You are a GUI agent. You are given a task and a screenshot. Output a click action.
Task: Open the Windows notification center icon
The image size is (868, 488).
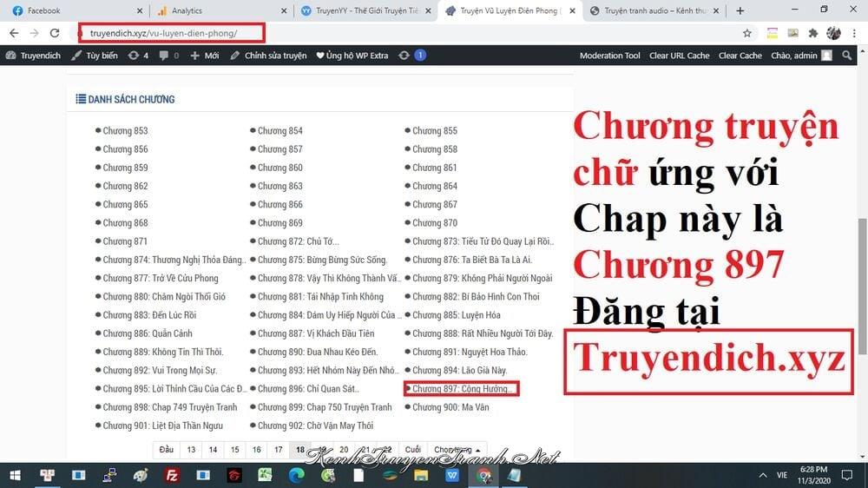[x=847, y=475]
